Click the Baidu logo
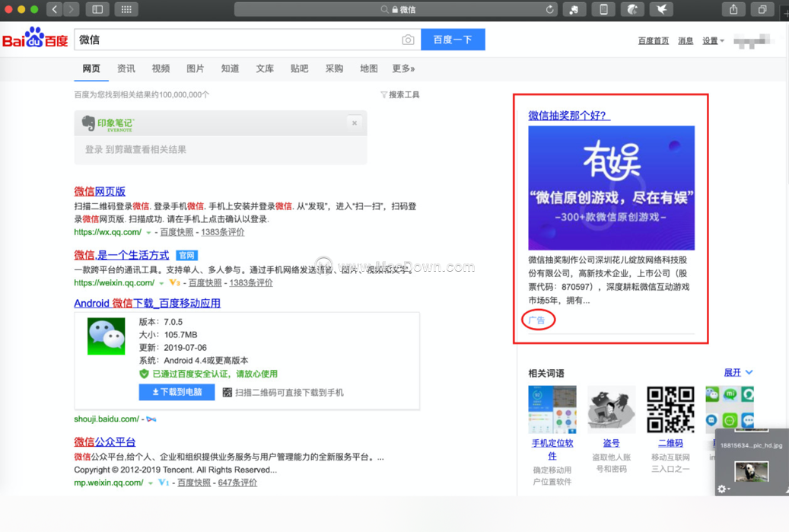The image size is (789, 532). click(x=35, y=38)
